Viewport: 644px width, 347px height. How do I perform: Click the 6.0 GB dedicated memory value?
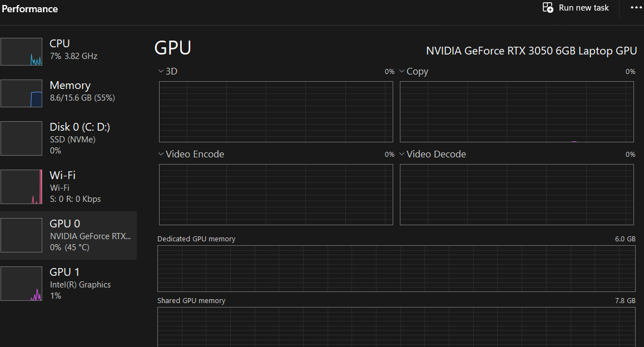[625, 239]
